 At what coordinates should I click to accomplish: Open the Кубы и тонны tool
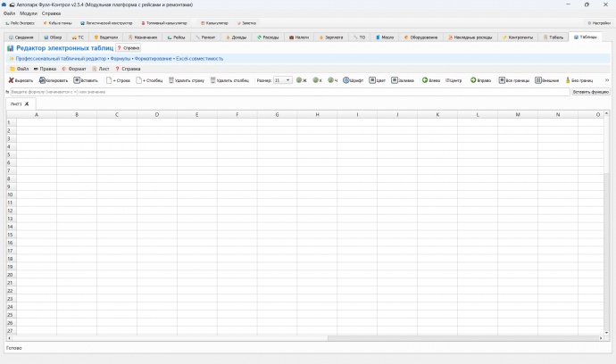point(58,23)
